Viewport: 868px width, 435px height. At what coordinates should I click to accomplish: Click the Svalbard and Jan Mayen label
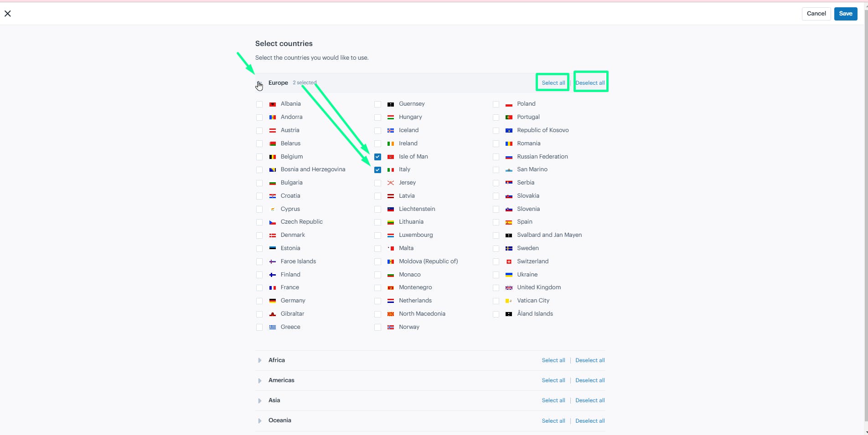(549, 235)
